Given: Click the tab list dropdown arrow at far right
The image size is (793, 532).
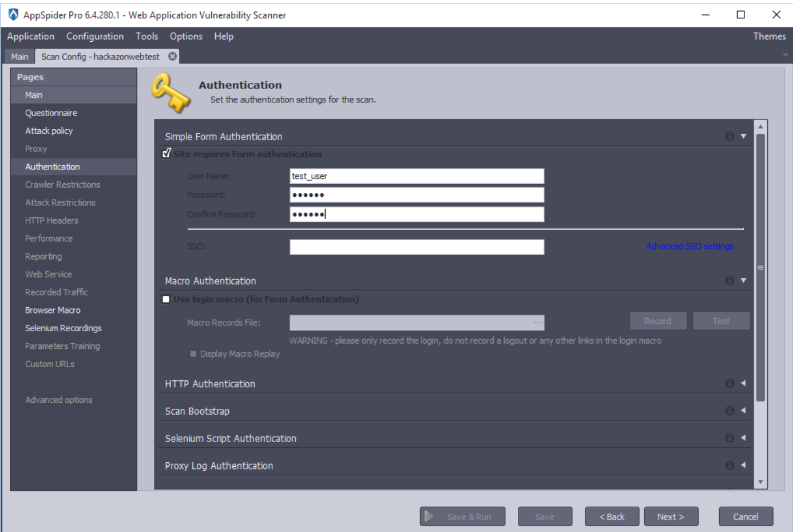Looking at the screenshot, I should (x=786, y=55).
